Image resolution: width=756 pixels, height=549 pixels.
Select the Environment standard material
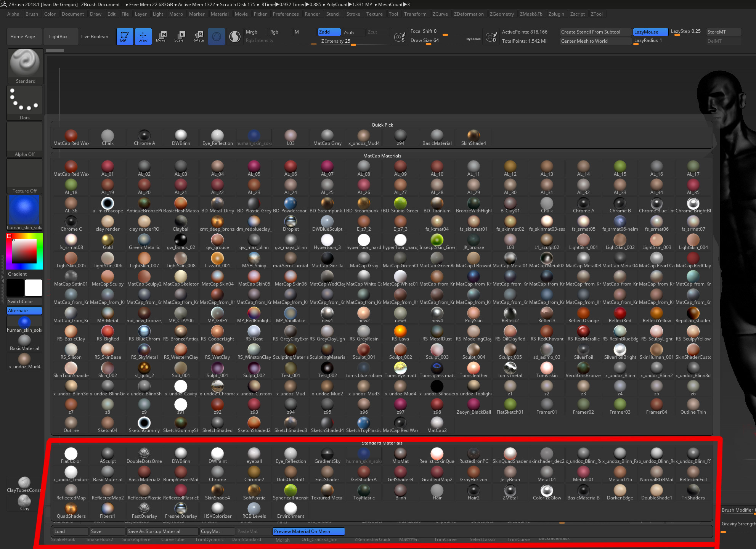[291, 511]
